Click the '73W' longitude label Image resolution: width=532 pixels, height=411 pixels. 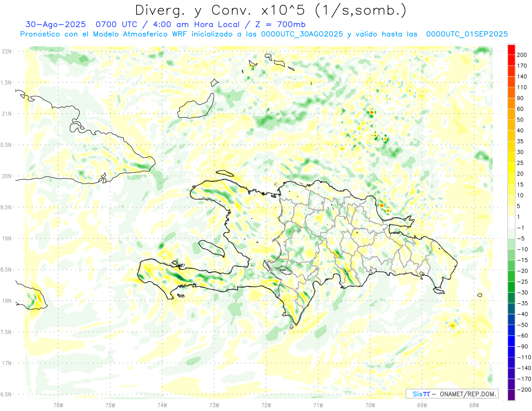coord(214,404)
